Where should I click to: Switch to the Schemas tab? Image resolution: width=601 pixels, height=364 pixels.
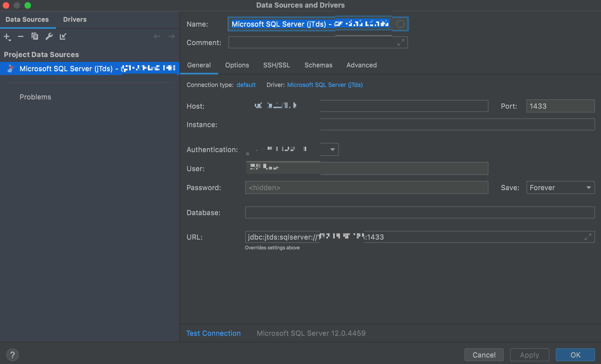click(318, 65)
